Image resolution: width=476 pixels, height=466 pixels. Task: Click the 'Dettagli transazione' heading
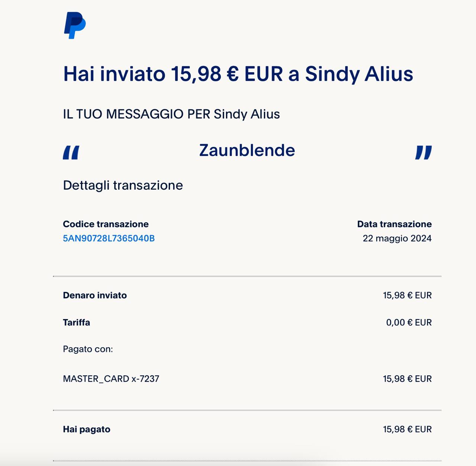coord(123,185)
